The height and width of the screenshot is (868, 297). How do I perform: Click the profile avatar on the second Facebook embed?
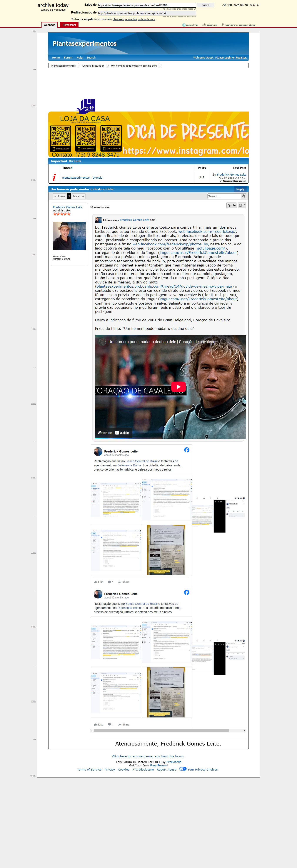tap(98, 594)
